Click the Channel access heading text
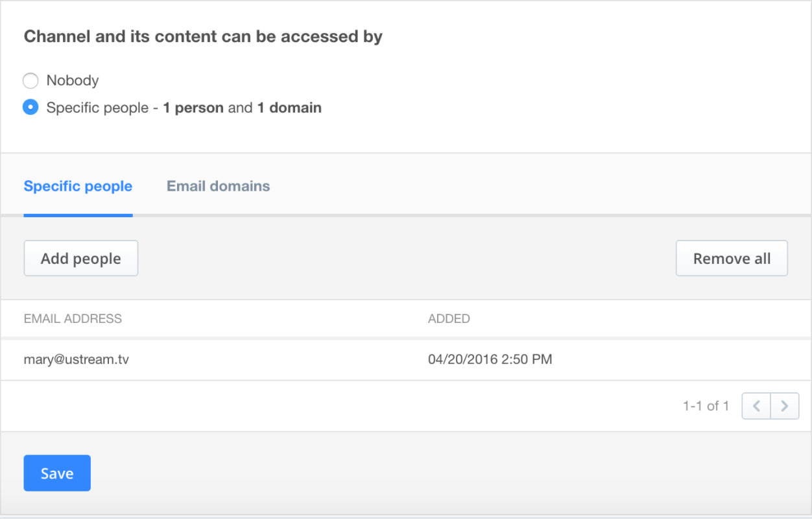This screenshot has width=812, height=520. point(203,37)
